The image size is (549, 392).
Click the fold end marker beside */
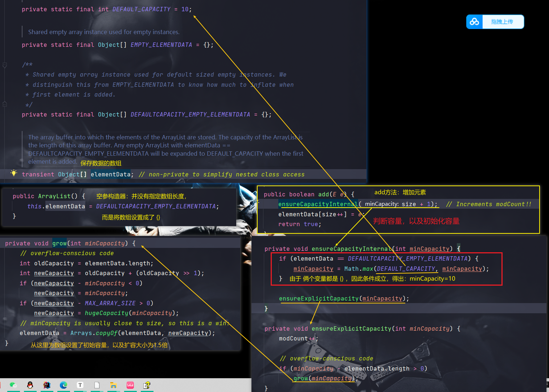5,104
